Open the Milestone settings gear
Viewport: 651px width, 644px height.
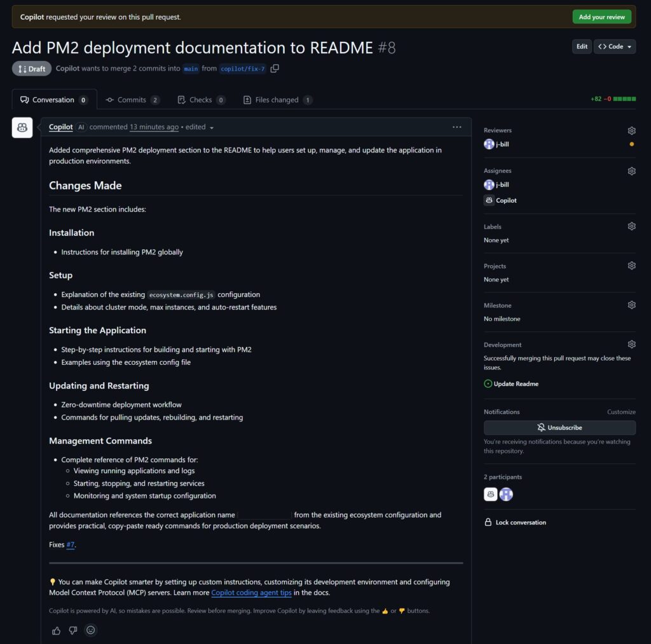pos(631,305)
